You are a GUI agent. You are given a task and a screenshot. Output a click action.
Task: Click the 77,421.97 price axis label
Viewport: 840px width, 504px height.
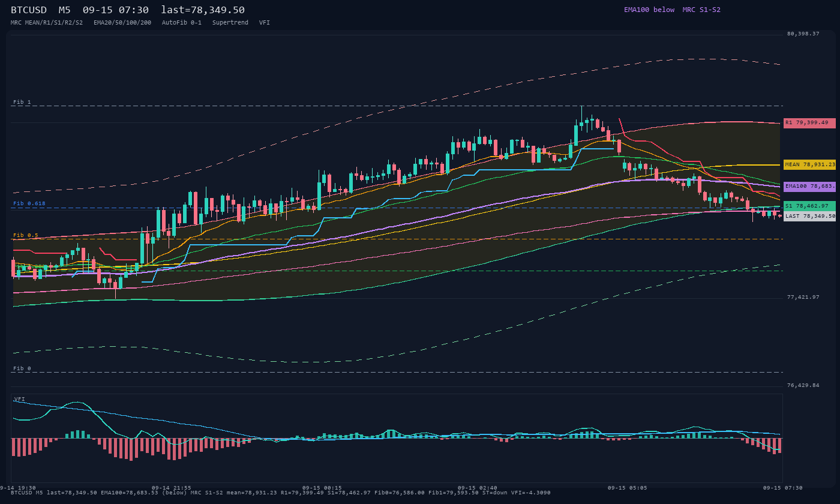(803, 297)
